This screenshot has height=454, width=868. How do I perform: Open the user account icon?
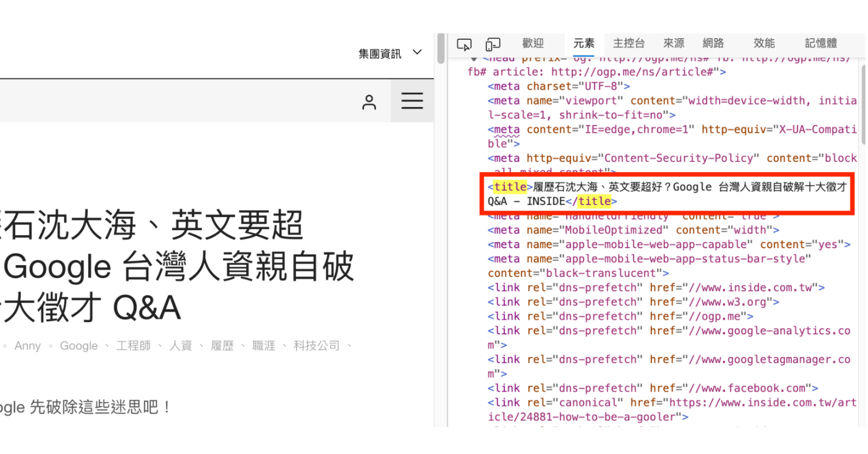(369, 102)
